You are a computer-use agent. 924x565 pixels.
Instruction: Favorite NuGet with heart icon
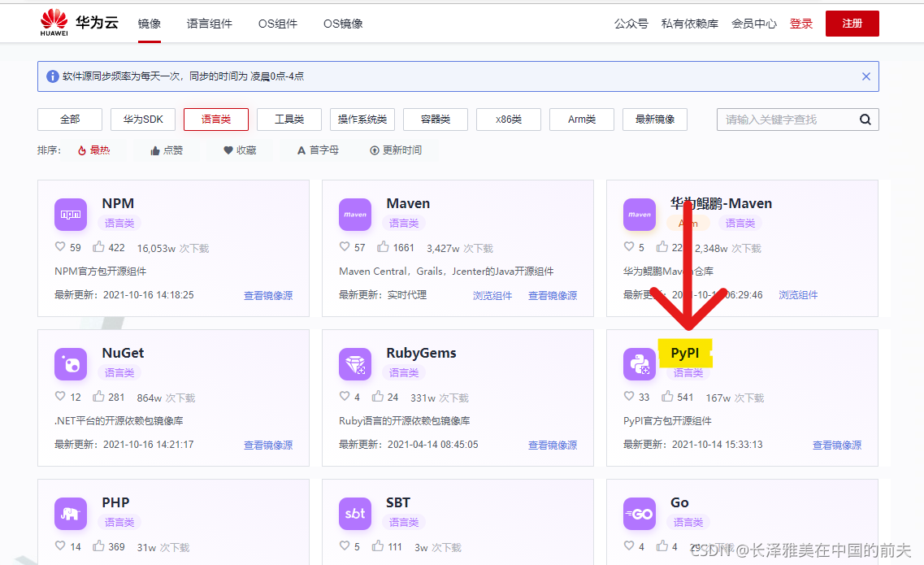tap(60, 397)
